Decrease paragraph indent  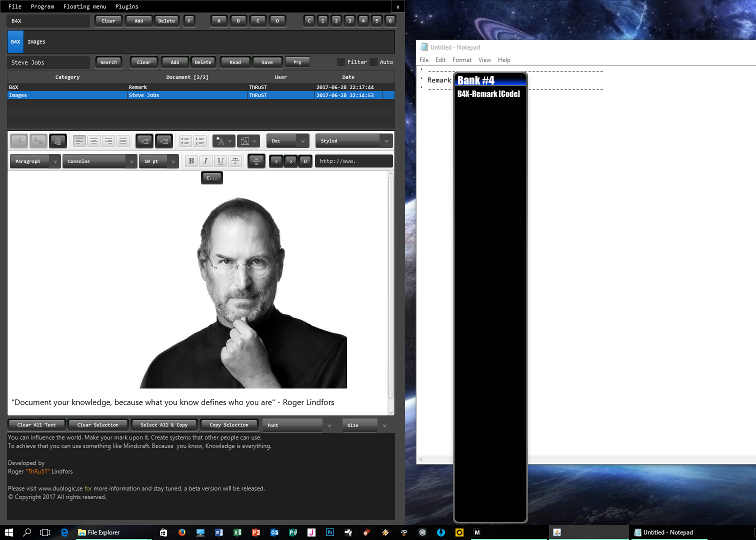coord(144,141)
